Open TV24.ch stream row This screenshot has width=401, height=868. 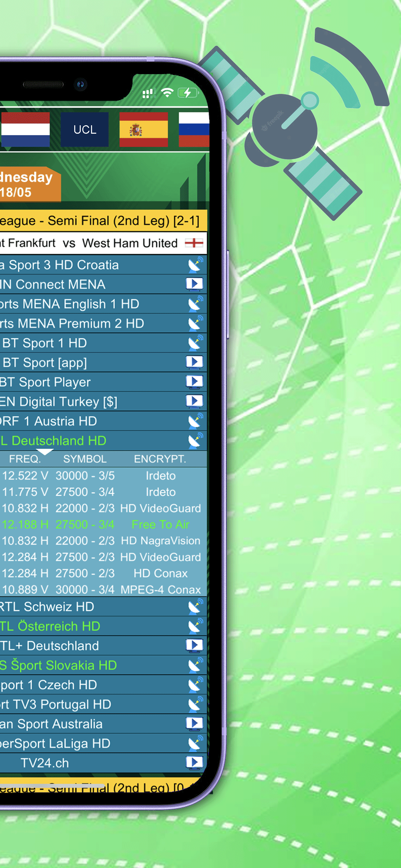click(x=103, y=763)
